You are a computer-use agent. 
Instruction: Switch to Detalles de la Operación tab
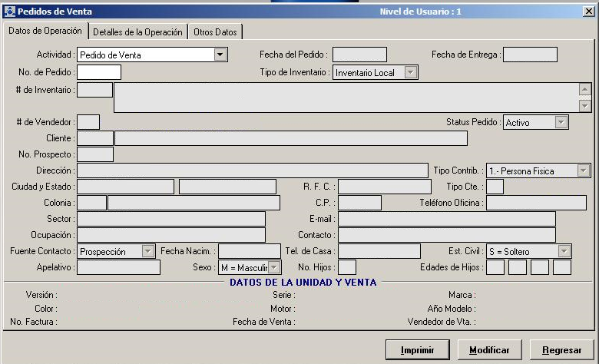pos(137,32)
